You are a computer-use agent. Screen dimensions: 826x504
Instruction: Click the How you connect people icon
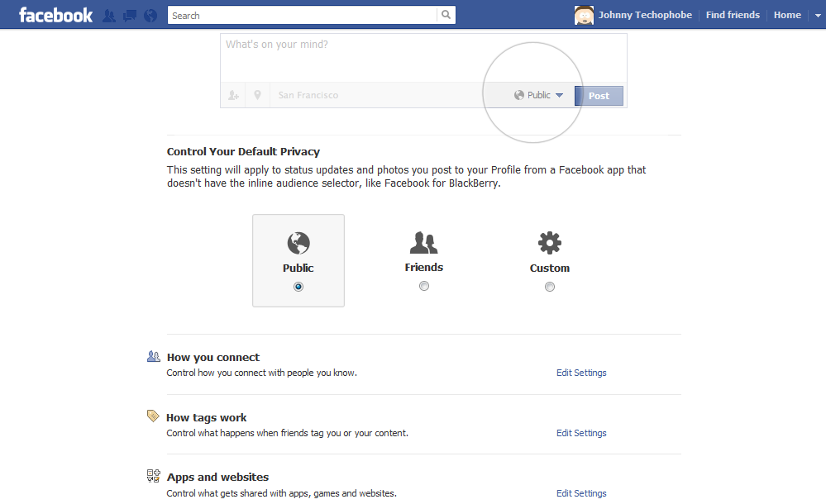coord(153,357)
